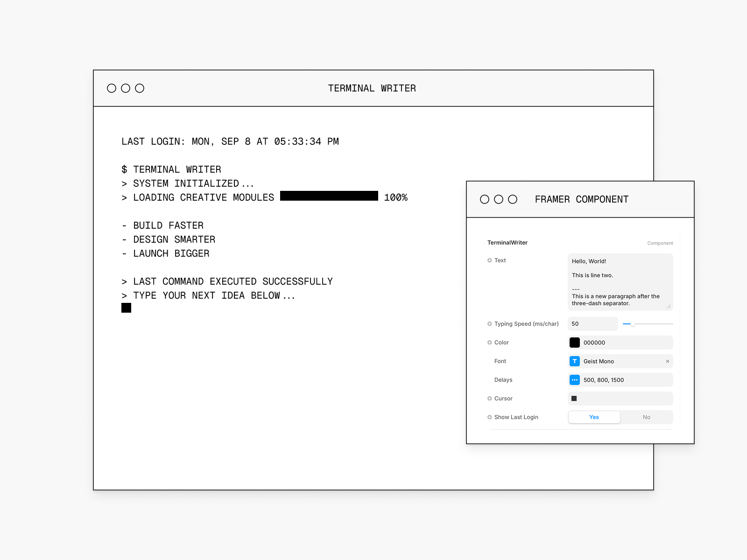Viewport: 747px width, 560px height.
Task: Select the Component label in the panel header
Action: (660, 243)
